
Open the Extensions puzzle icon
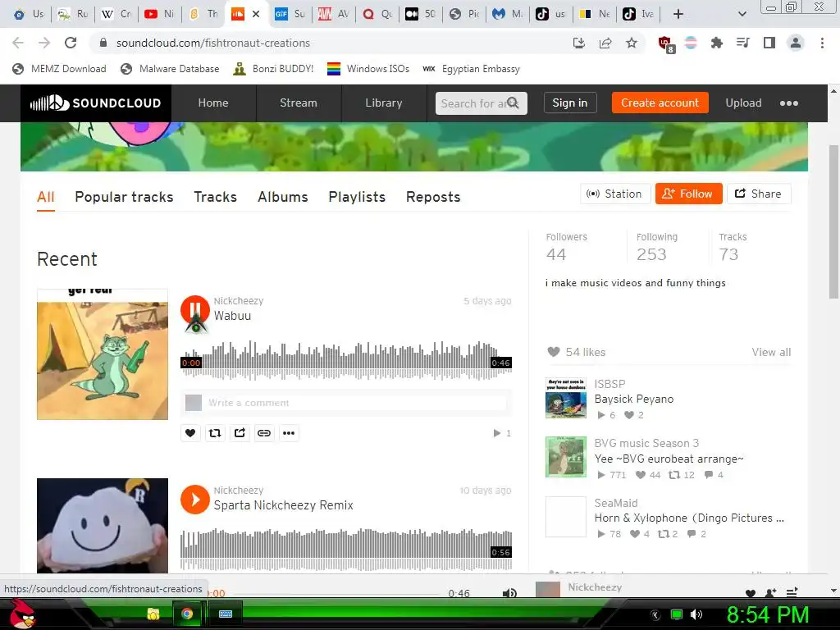[716, 43]
